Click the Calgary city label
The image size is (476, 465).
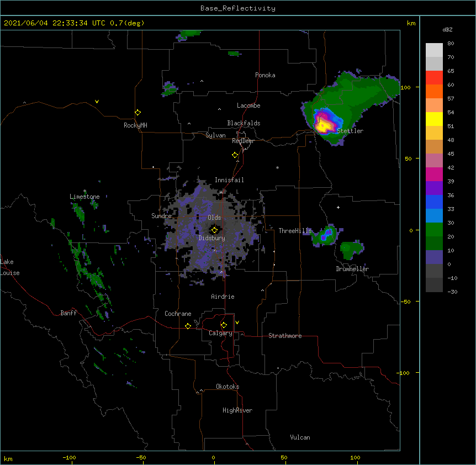click(x=220, y=333)
